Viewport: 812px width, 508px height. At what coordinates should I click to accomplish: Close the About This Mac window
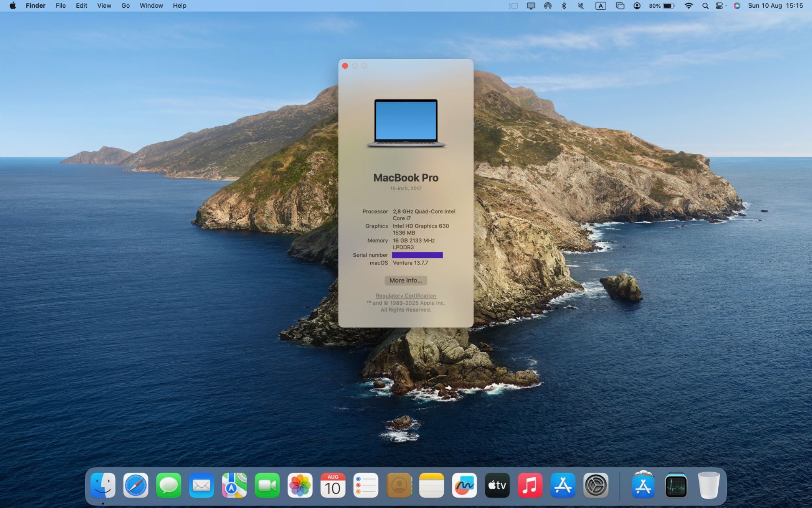pos(345,66)
